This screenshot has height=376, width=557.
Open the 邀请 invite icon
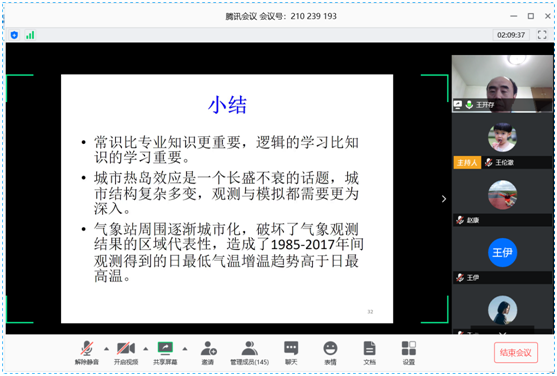[208, 353]
